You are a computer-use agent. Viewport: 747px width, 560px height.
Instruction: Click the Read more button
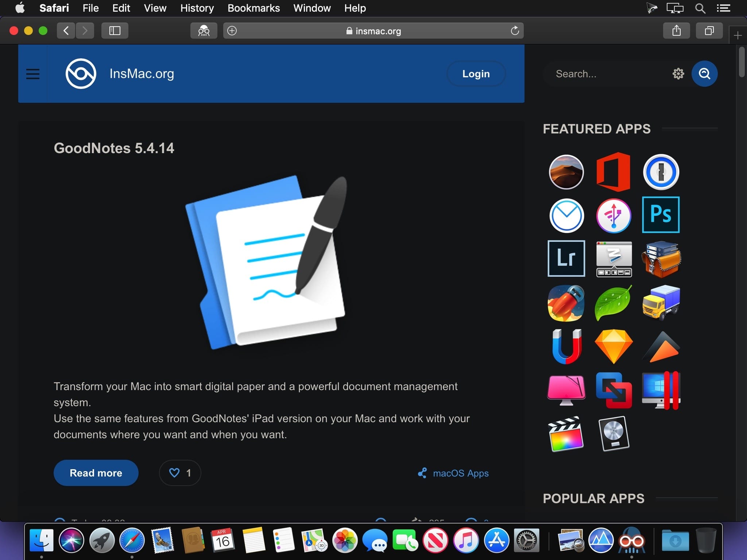[x=96, y=473]
